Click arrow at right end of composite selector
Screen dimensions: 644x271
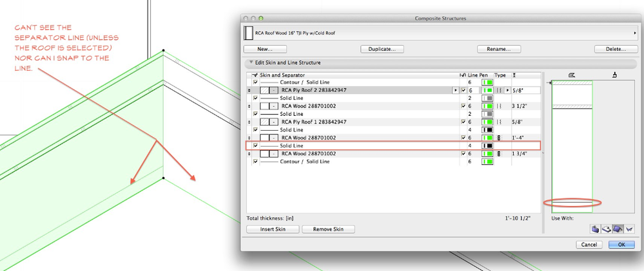tap(635, 33)
